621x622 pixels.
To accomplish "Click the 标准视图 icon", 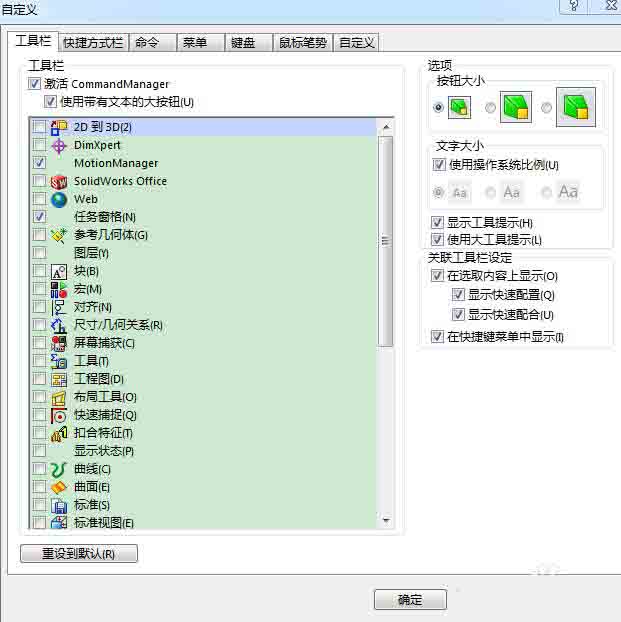I will (59, 522).
